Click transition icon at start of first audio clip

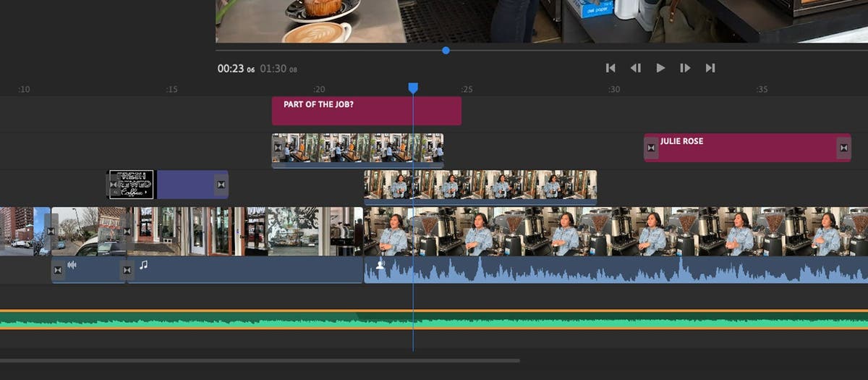point(58,270)
